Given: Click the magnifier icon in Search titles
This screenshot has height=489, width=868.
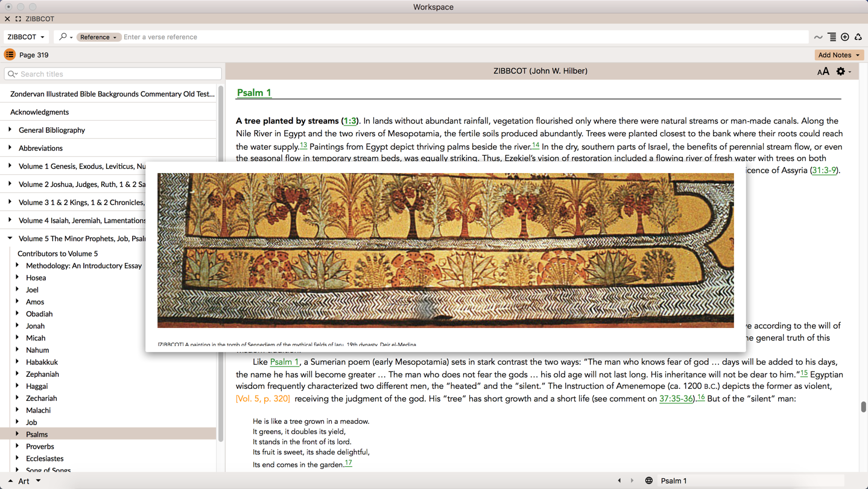Looking at the screenshot, I should coord(13,74).
